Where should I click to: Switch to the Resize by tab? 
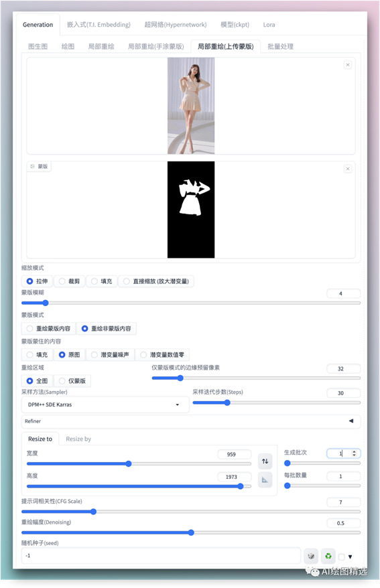[x=78, y=439]
